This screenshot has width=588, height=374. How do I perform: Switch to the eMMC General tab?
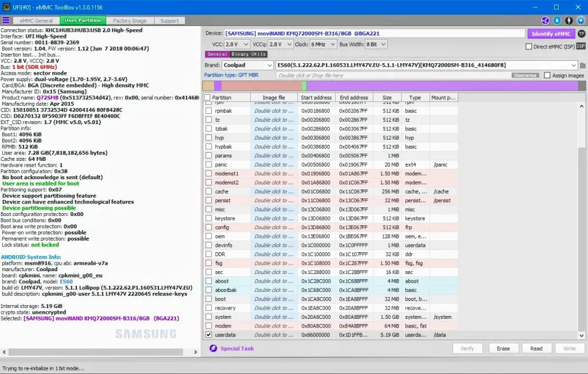36,21
